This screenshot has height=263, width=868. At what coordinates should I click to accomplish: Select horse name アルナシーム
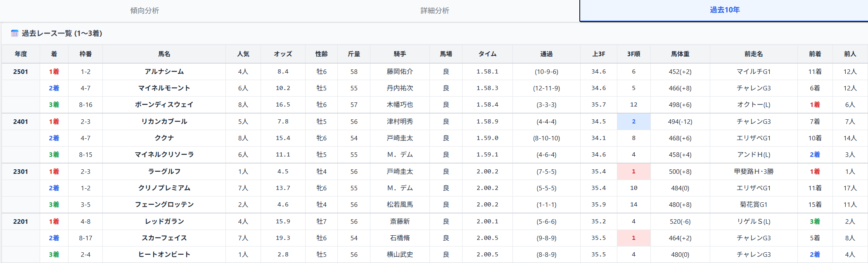164,72
